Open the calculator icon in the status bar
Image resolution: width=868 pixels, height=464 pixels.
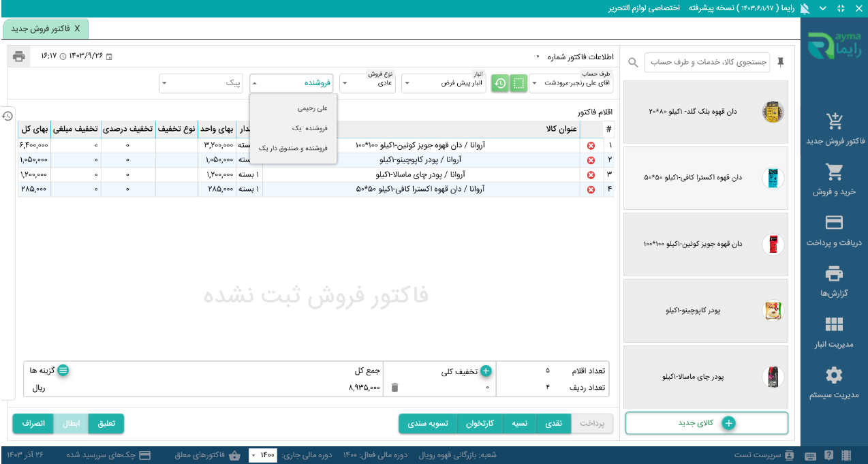[847, 454]
